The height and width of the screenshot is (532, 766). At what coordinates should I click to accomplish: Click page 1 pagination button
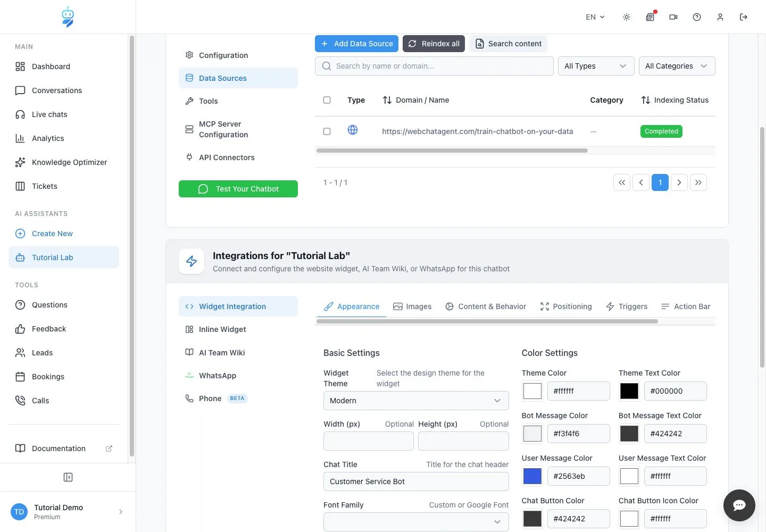point(660,182)
